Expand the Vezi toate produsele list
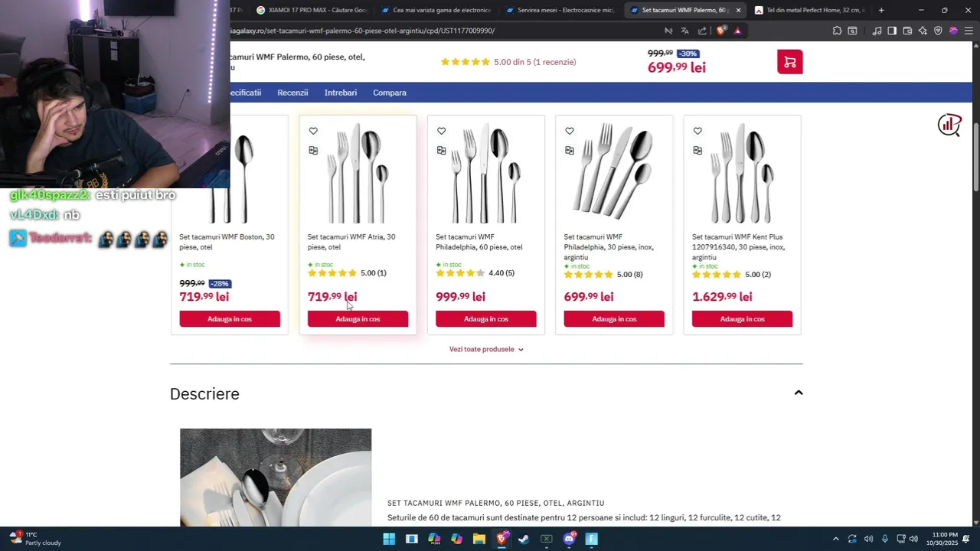 (x=486, y=349)
